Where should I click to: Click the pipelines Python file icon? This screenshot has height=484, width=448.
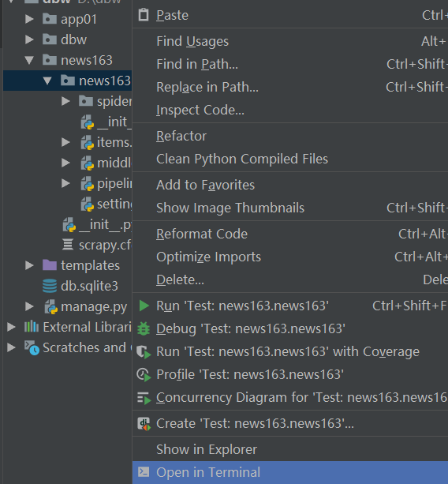pos(88,184)
